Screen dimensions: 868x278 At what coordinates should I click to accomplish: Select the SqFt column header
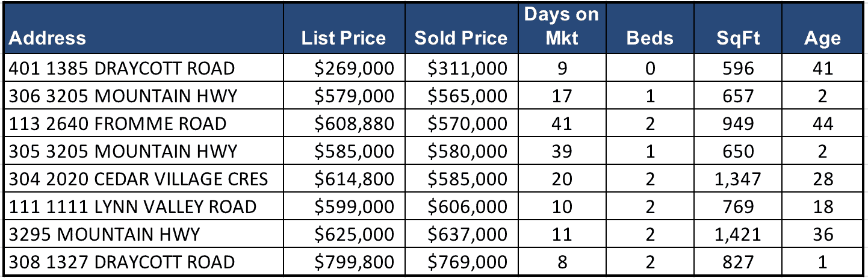coord(738,39)
